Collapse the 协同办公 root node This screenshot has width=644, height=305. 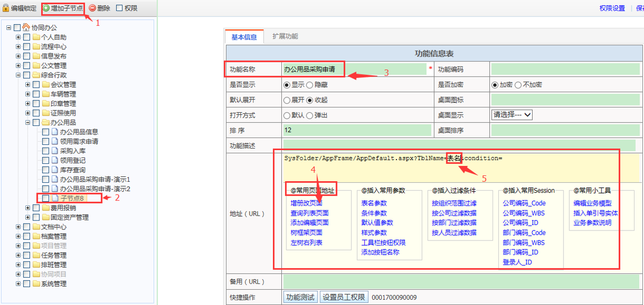8,27
